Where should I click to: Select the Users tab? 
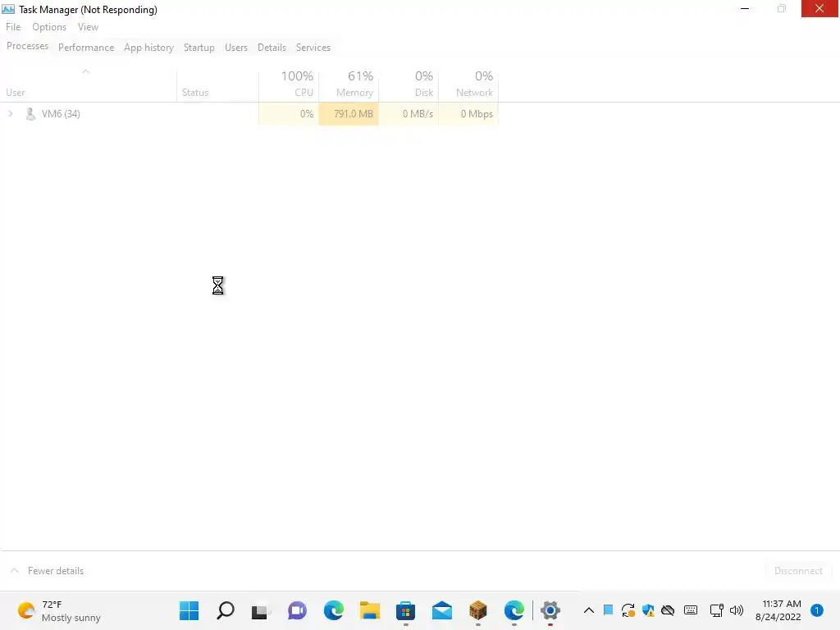[235, 47]
